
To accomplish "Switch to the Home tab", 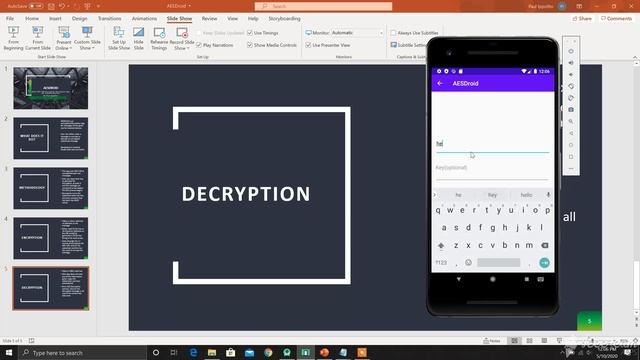I will point(32,18).
